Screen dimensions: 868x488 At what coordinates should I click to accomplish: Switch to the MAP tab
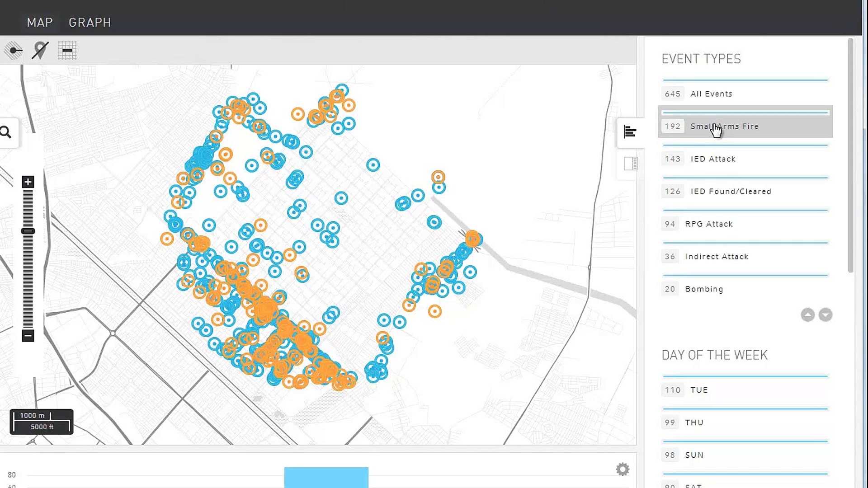39,23
